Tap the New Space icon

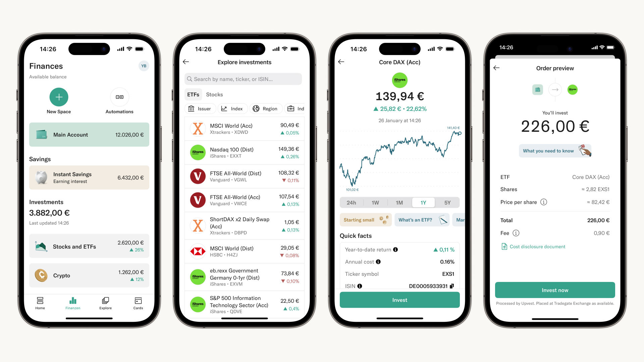pyautogui.click(x=58, y=96)
